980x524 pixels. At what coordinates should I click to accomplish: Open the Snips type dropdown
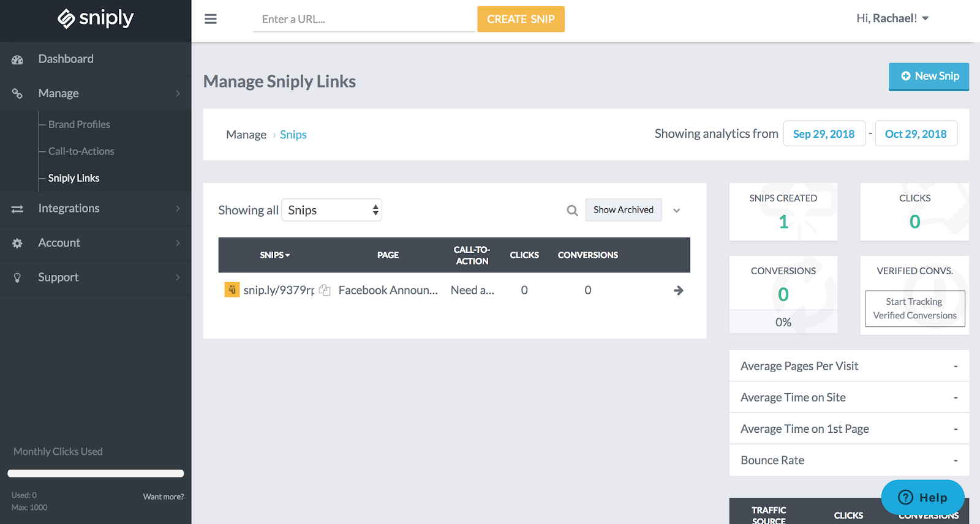tap(331, 210)
